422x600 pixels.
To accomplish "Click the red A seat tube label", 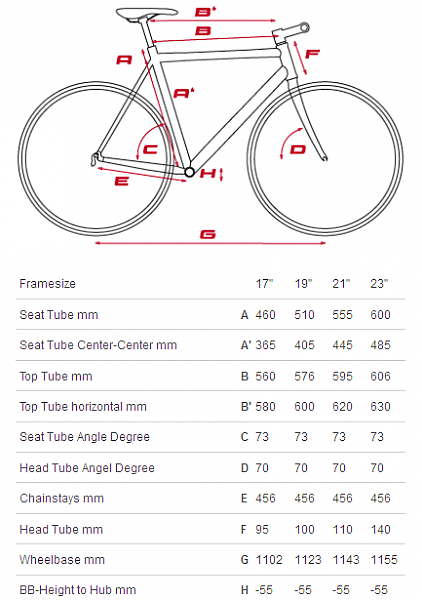I will 124,60.
